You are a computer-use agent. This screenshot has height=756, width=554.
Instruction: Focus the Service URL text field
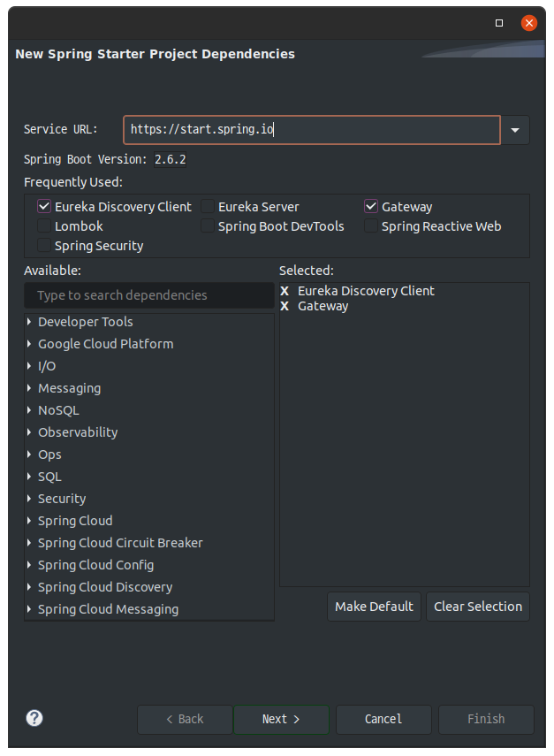click(x=312, y=130)
